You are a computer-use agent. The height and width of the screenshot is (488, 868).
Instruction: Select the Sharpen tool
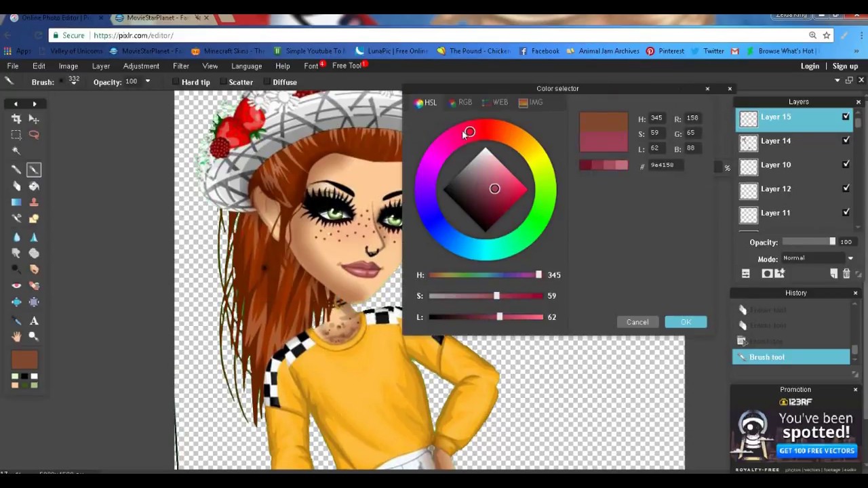pyautogui.click(x=34, y=237)
